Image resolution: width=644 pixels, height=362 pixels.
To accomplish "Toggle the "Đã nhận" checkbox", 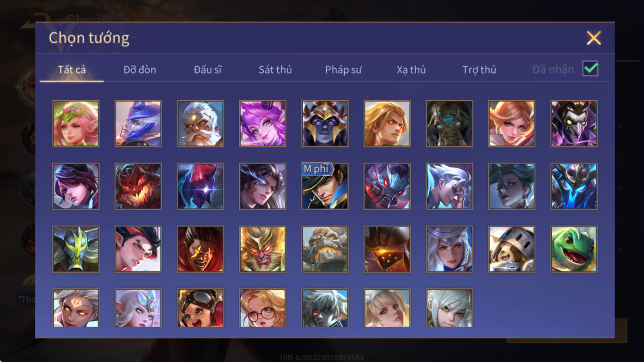I will (x=590, y=69).
